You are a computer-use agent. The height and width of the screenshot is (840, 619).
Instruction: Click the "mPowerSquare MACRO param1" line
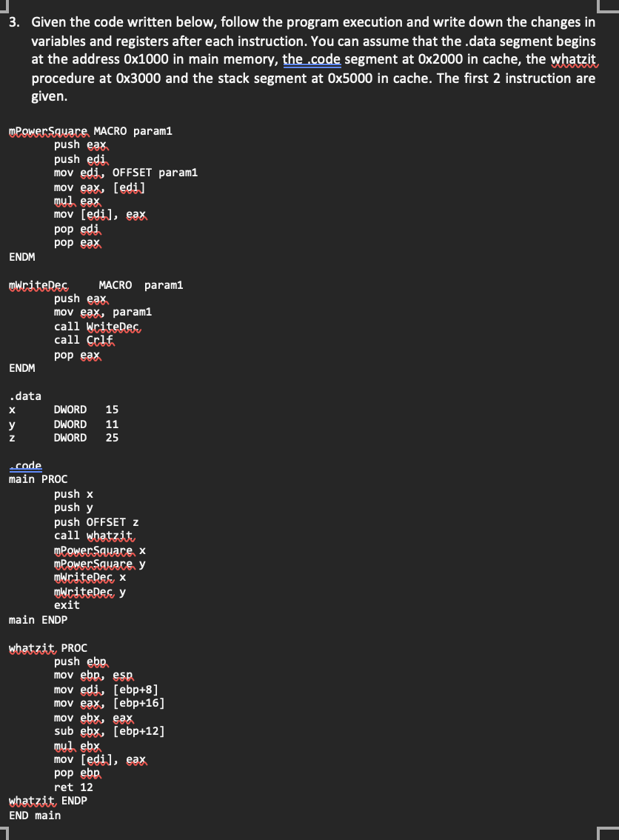(x=89, y=130)
